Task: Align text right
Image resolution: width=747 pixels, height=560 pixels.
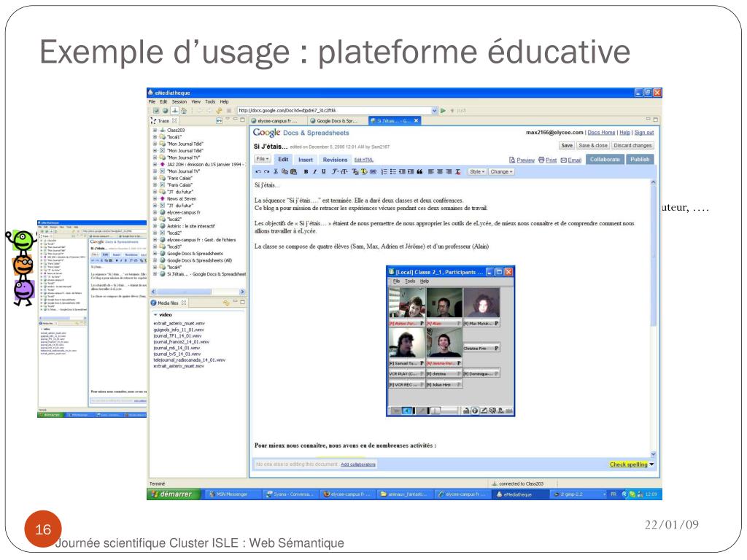Action: tap(449, 171)
